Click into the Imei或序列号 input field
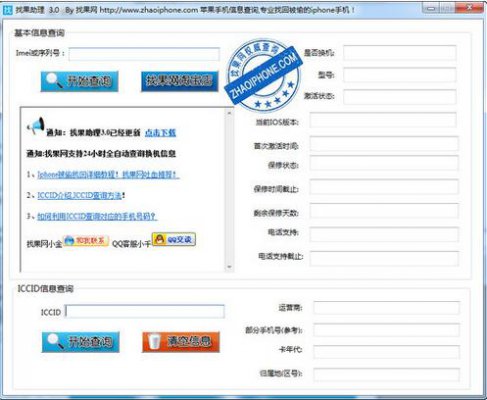Image resolution: width=487 pixels, height=400 pixels. pyautogui.click(x=144, y=54)
